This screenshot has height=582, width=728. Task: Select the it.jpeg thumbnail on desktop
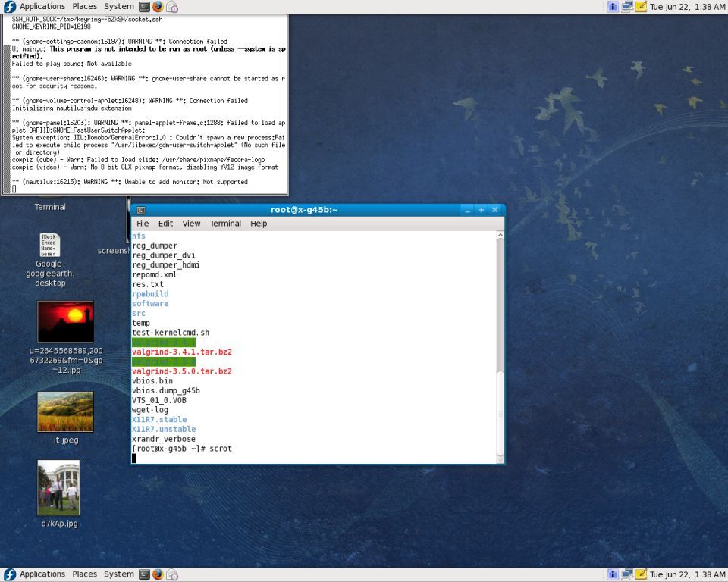pyautogui.click(x=65, y=411)
